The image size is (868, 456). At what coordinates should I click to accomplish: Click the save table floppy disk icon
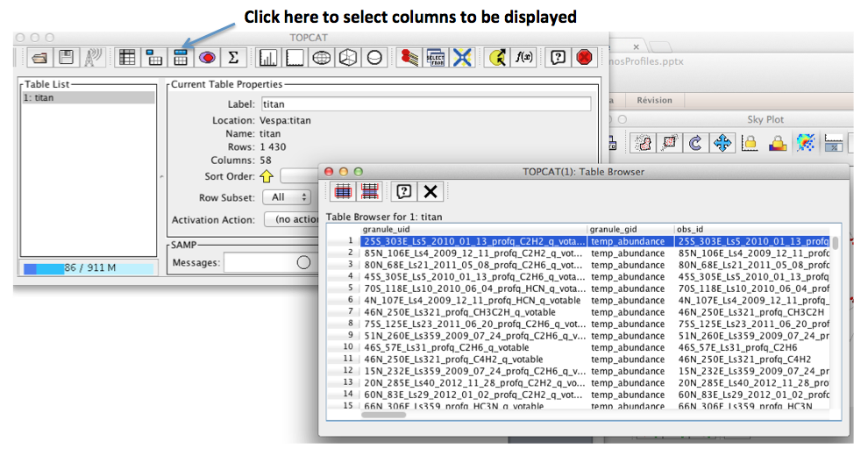coord(67,58)
